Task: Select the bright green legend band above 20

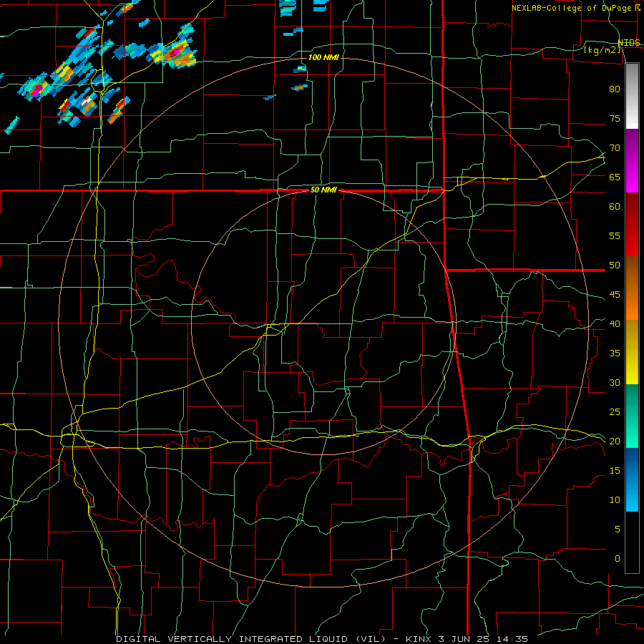Action: (x=632, y=434)
